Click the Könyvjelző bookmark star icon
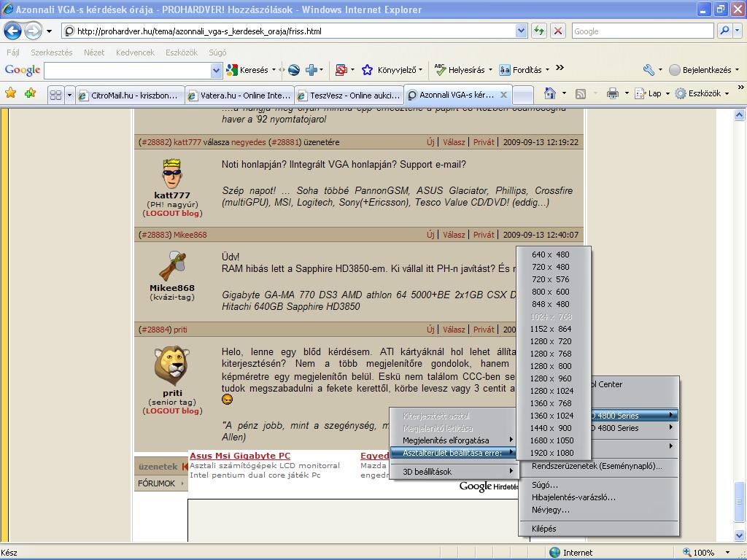 [367, 70]
